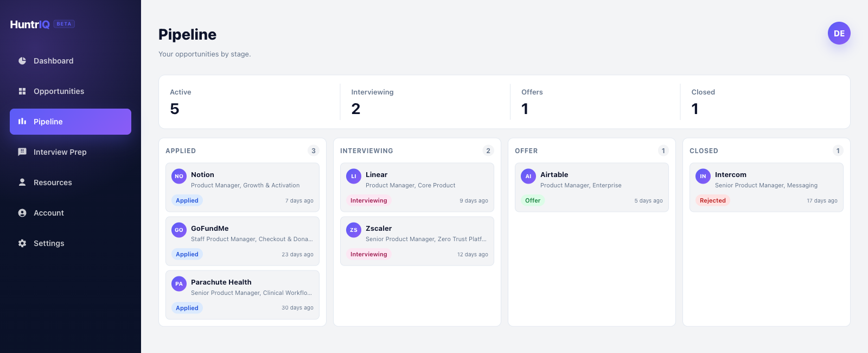Click the Pipeline bar chart icon

click(22, 122)
